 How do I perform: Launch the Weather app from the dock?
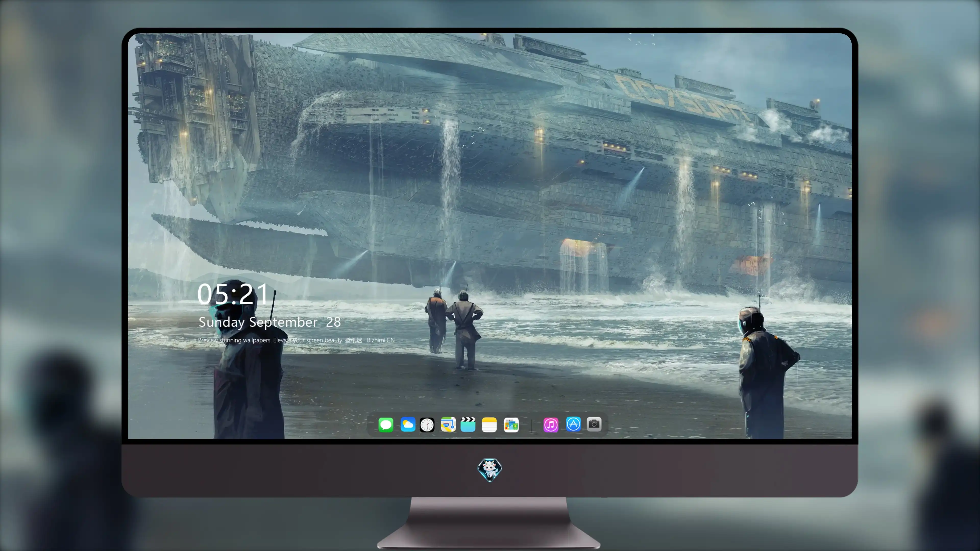(x=408, y=424)
